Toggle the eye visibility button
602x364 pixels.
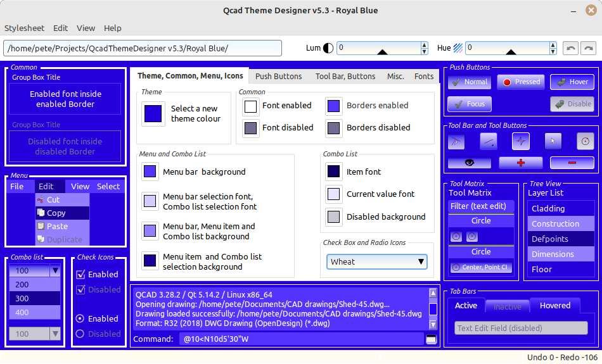[469, 163]
